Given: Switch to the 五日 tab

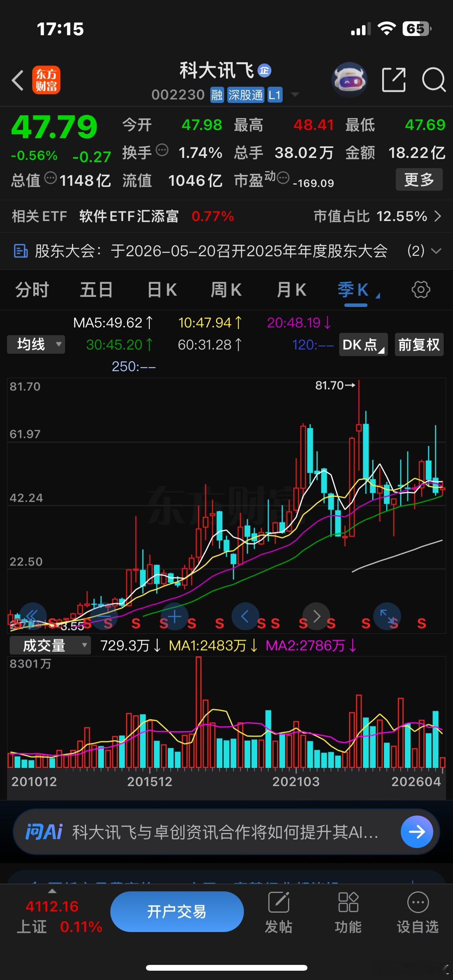Looking at the screenshot, I should pyautogui.click(x=96, y=290).
